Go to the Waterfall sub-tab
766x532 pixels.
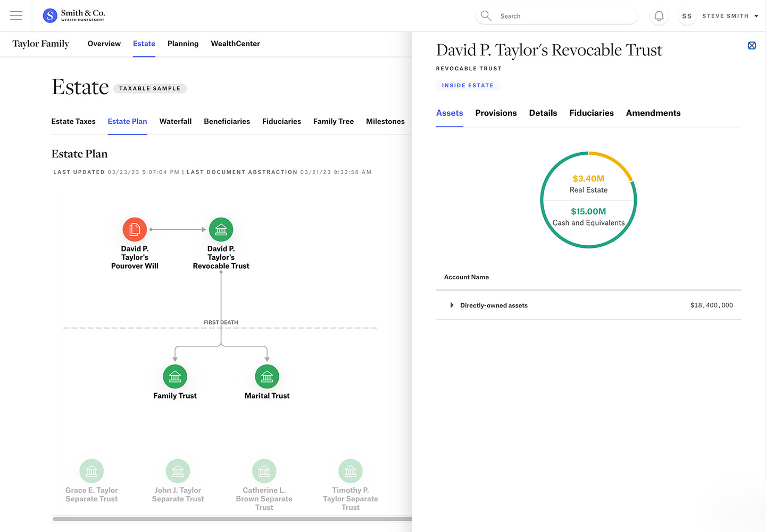click(176, 121)
